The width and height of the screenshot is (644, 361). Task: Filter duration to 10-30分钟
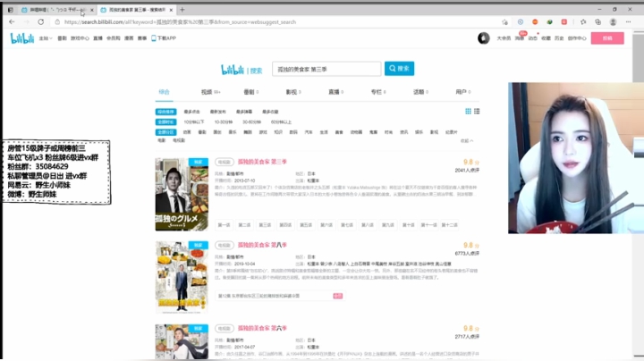coord(224,122)
